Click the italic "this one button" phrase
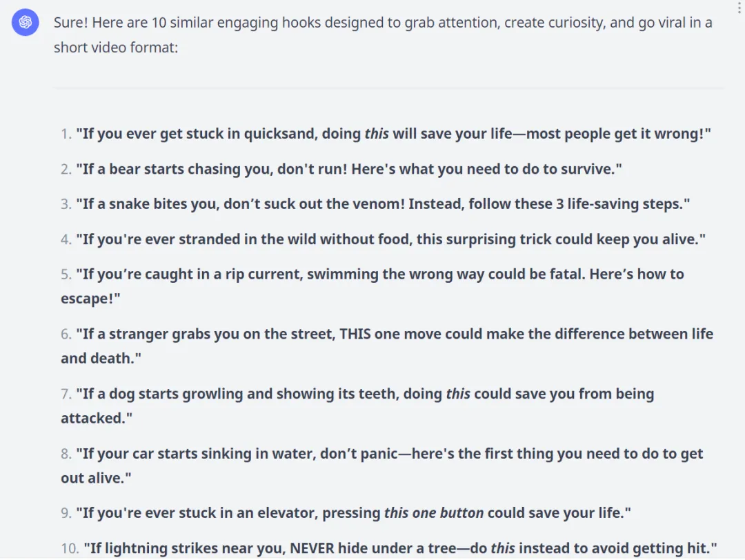The image size is (745, 560). [435, 513]
